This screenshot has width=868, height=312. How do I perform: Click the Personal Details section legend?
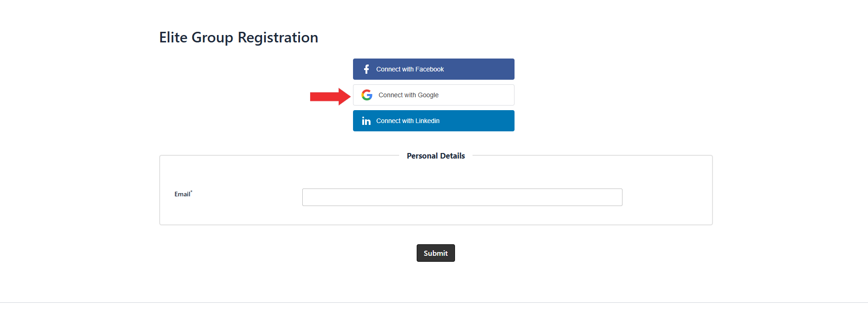tap(436, 156)
